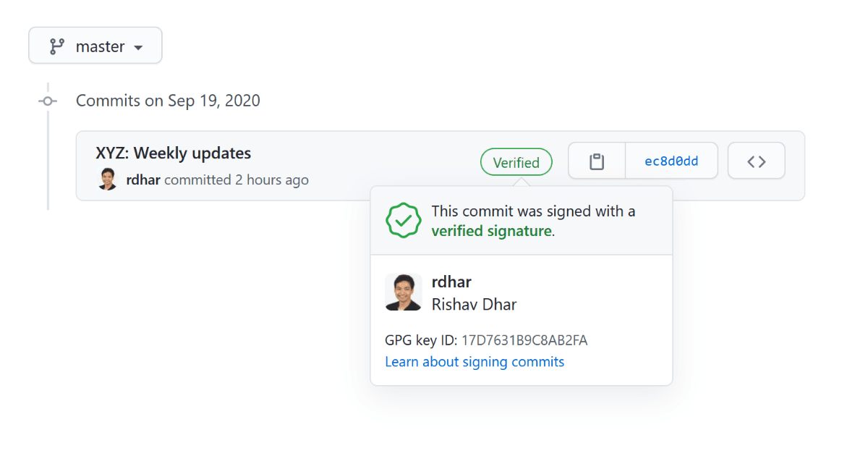Viewport: 868px width, 456px height.
Task: Open the 'XYZ: Weekly updates' commit
Action: 174,153
